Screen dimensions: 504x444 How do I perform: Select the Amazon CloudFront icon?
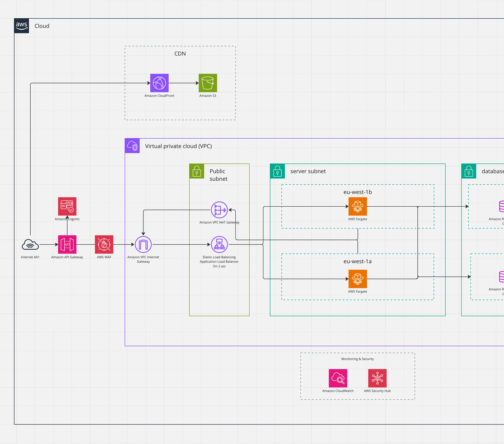(159, 83)
